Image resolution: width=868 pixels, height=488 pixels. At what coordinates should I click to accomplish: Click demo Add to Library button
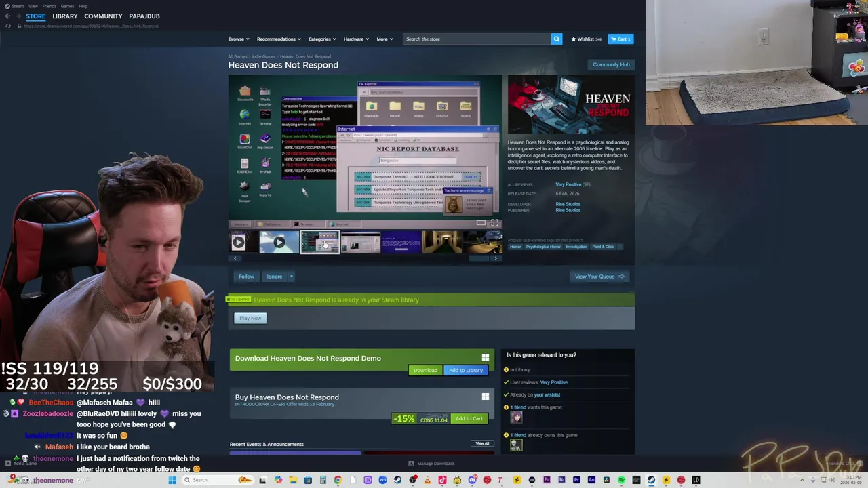coord(465,370)
